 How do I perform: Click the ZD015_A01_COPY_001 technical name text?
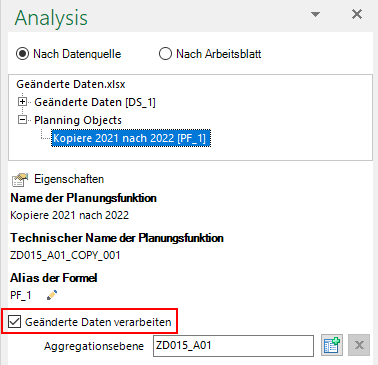tap(65, 255)
